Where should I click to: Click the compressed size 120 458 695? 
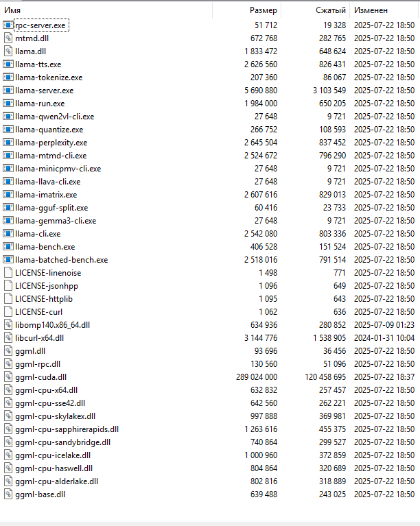(325, 377)
